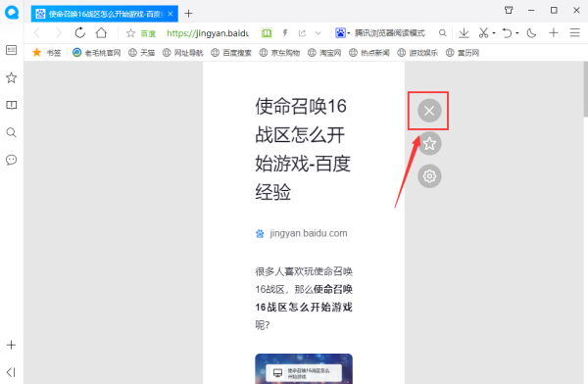Click the star favorite button in reading mode

[429, 143]
